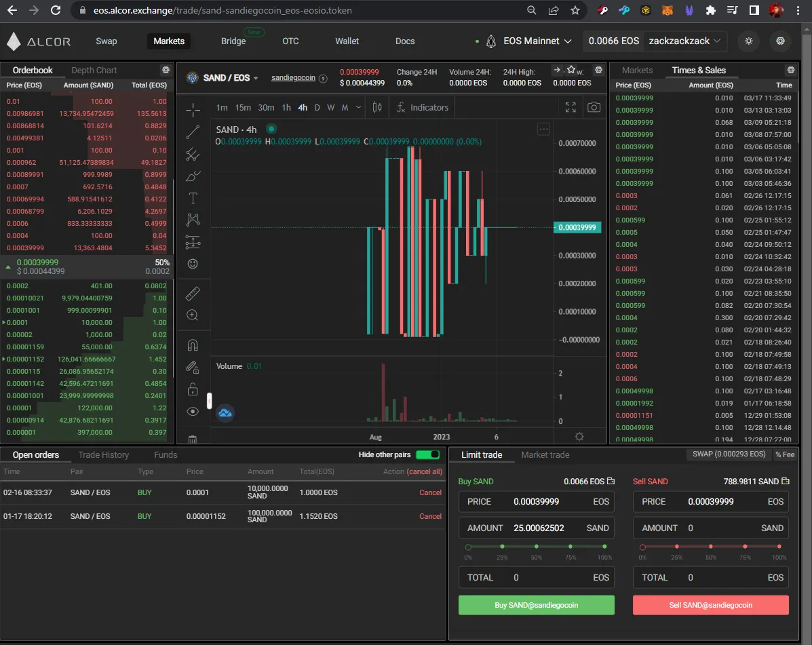Click the remove drawings trash icon
Screen dimensions: 812x645
(193, 439)
